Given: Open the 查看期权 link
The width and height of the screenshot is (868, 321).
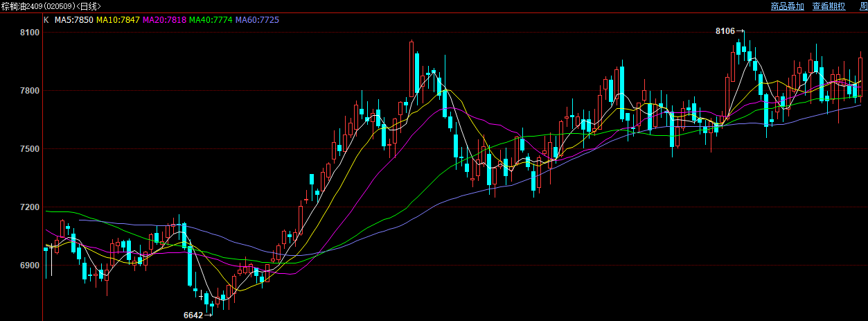Looking at the screenshot, I should pos(829,6).
